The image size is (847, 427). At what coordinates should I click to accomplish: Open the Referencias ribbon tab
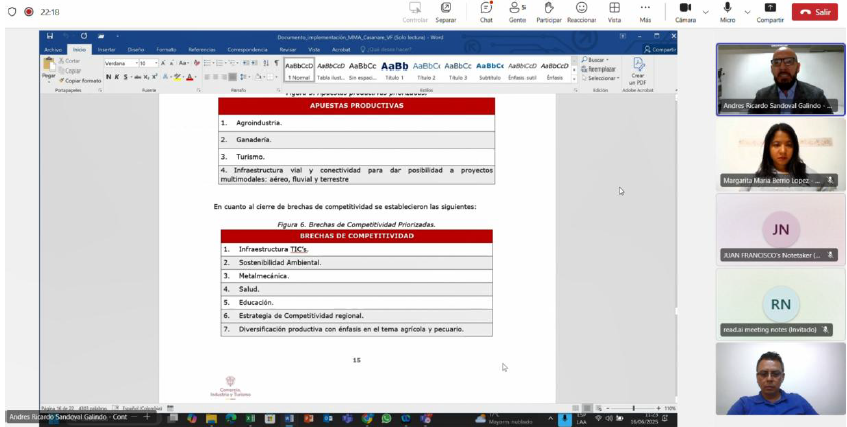tap(201, 49)
